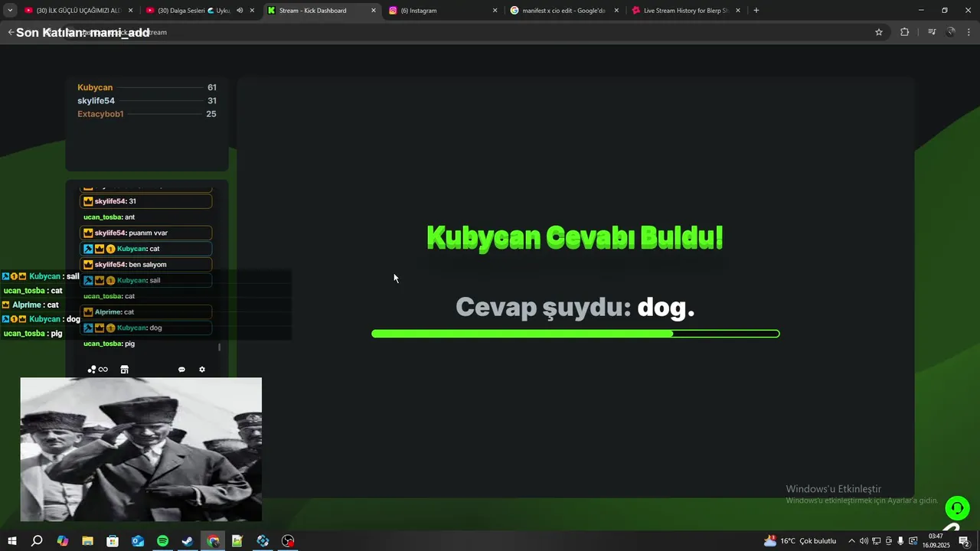This screenshot has width=980, height=551.
Task: Open the manifest x cio edit Google tab
Action: tap(564, 11)
